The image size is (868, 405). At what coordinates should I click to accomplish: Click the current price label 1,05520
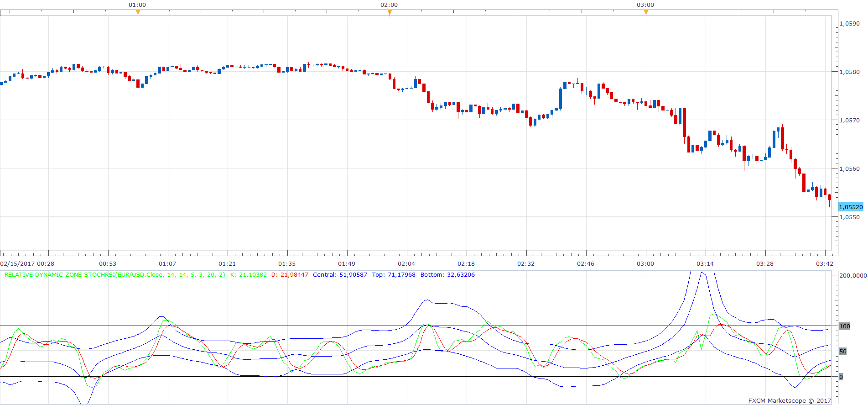tap(851, 207)
